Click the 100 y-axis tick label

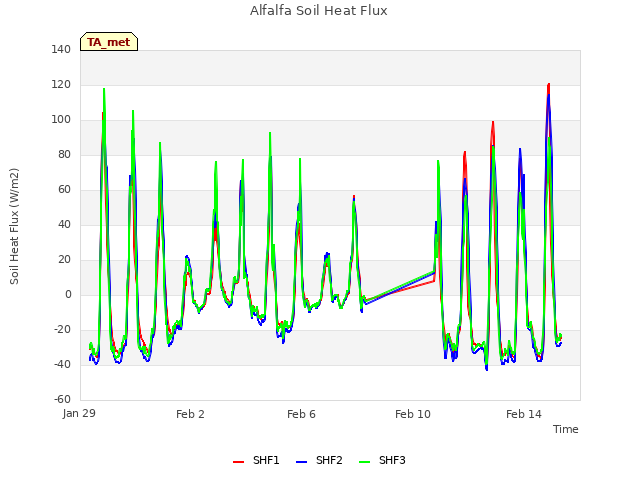click(x=61, y=120)
